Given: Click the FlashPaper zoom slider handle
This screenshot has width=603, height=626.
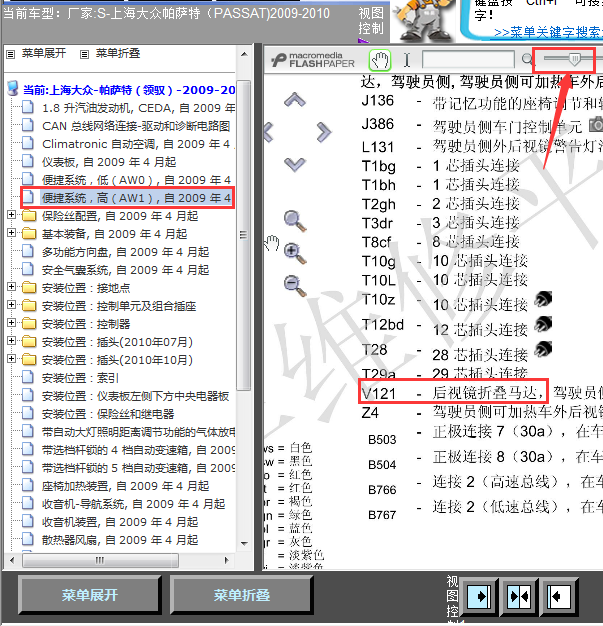Looking at the screenshot, I should [575, 59].
